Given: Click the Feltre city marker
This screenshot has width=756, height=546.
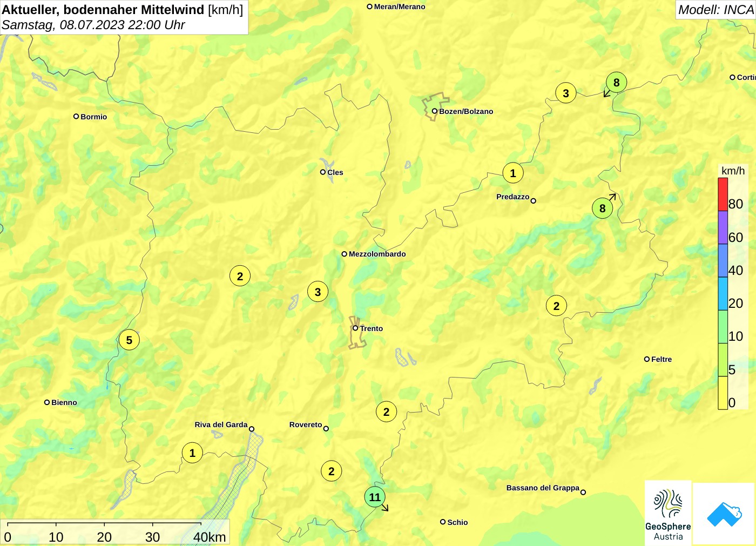Looking at the screenshot, I should point(647,359).
